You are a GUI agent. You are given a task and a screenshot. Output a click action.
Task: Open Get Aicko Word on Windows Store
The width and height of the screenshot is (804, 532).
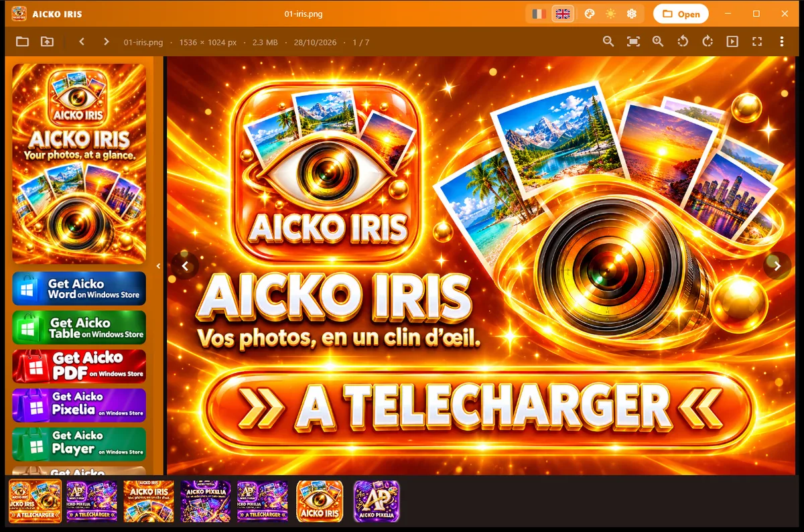point(79,289)
